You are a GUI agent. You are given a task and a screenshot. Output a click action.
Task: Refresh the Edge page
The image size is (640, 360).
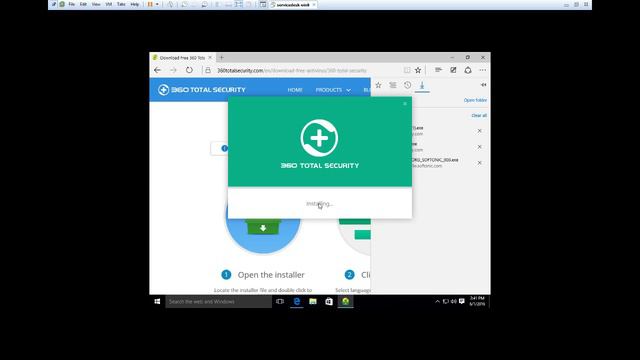189,70
